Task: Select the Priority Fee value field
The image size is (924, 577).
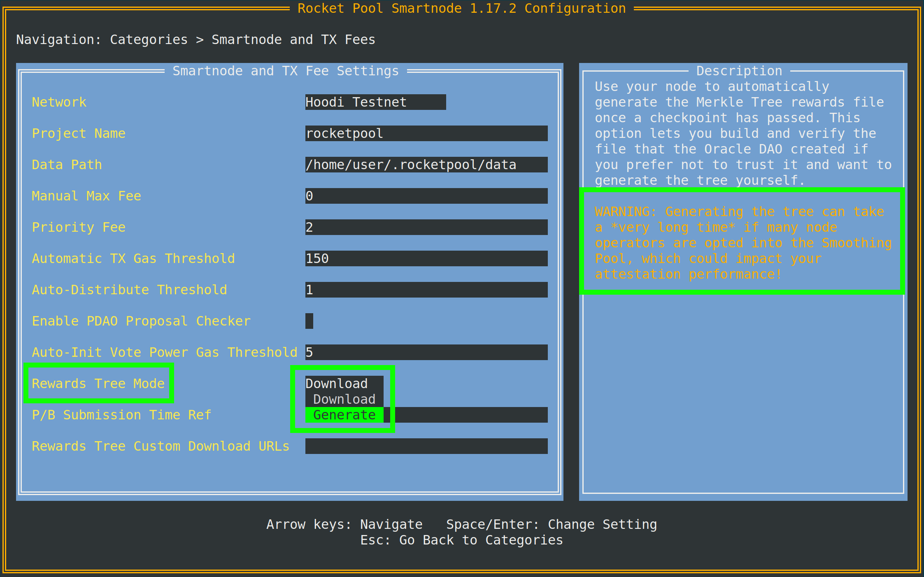Action: pyautogui.click(x=426, y=227)
